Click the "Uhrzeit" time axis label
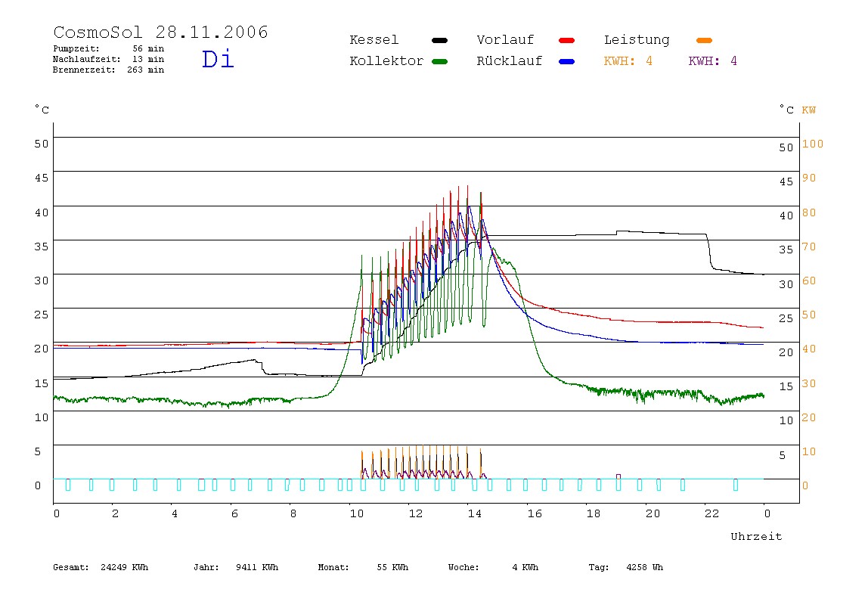This screenshot has height=614, width=868. tap(756, 536)
